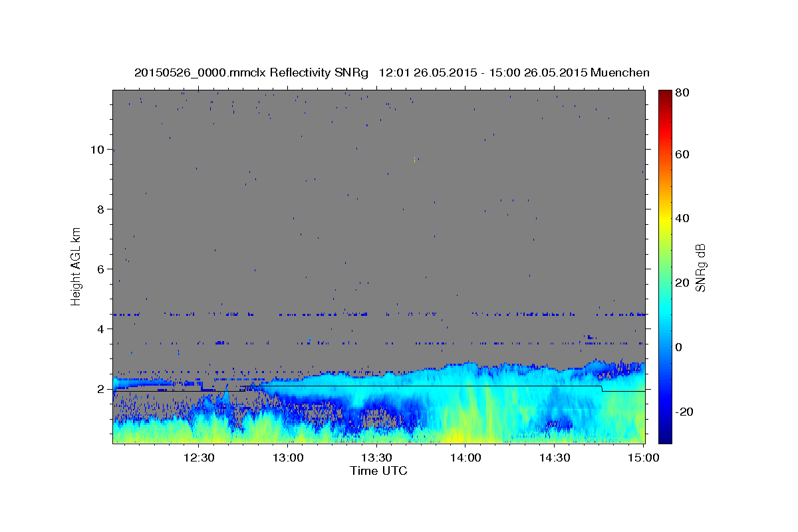Click the 15:00 time tick label
798x532 pixels.
643,458
